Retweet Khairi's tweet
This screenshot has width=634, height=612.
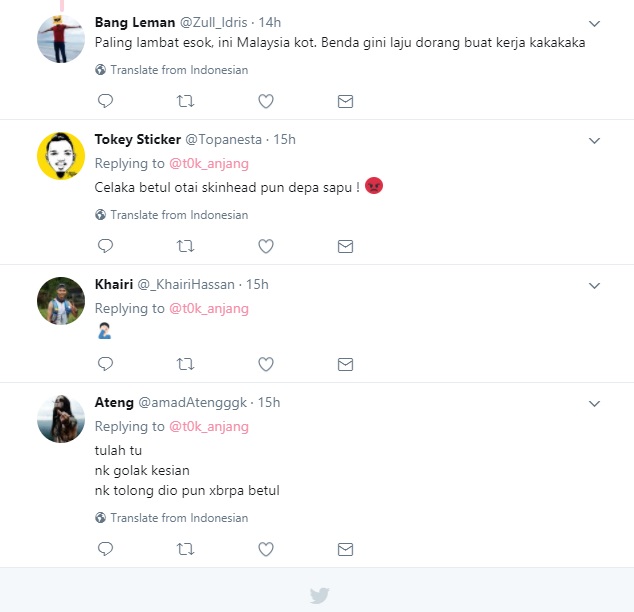[185, 364]
